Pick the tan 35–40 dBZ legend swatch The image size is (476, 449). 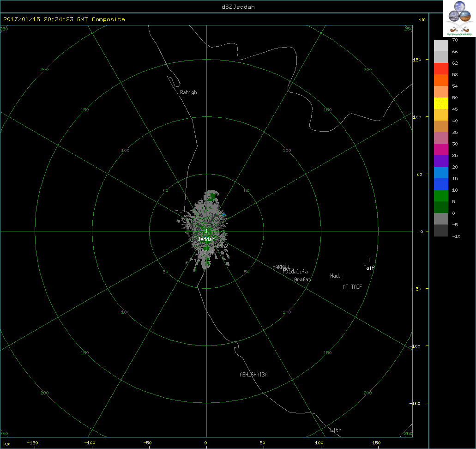coord(441,127)
